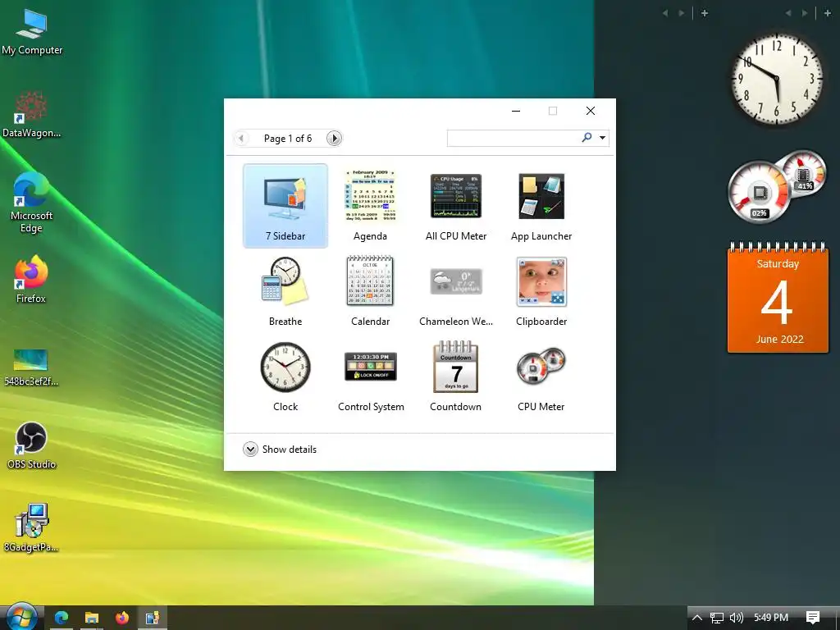
Task: Select the Countdown gadget
Action: pos(456,377)
